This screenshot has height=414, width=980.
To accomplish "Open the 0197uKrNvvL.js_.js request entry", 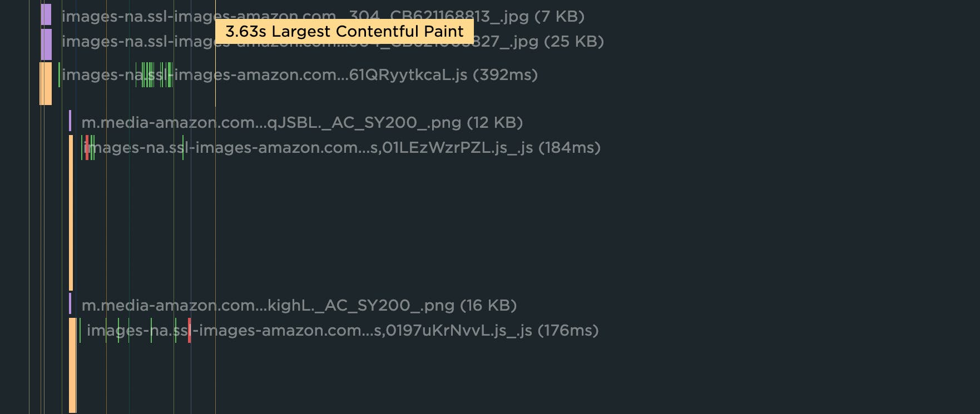I will pos(343,330).
